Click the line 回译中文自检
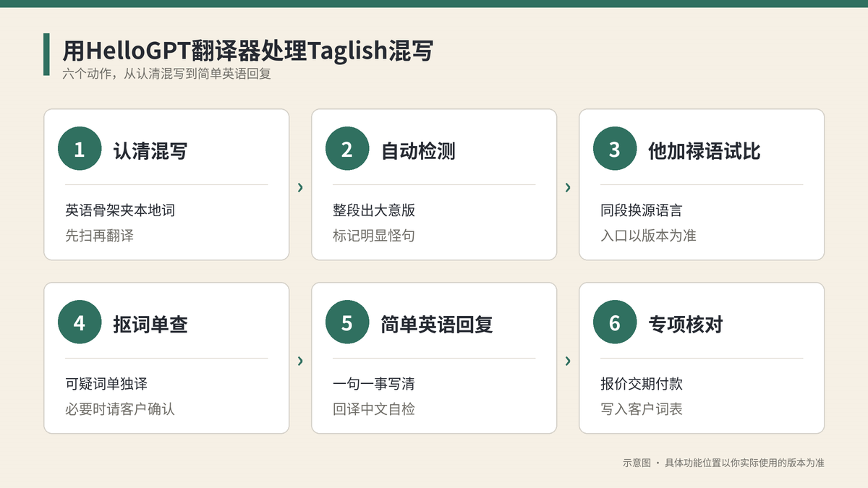The height and width of the screenshot is (488, 868). coord(374,408)
